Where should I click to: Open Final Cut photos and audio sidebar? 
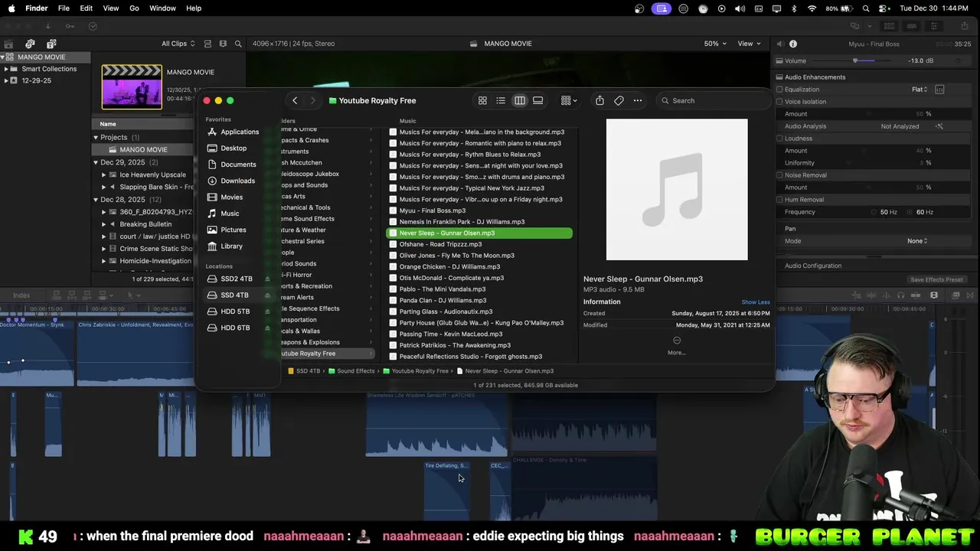click(x=30, y=44)
